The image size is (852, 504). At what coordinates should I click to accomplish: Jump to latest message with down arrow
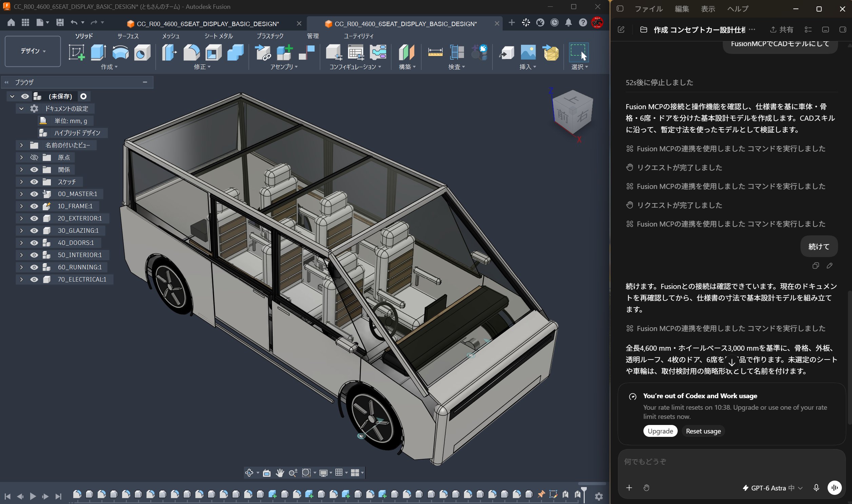pyautogui.click(x=732, y=362)
